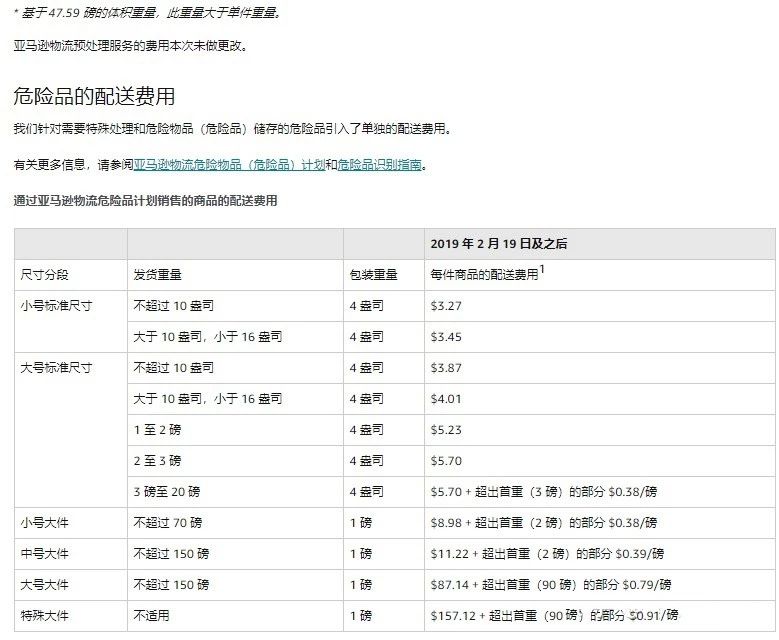
Task: Select the 不超过 70 磅 weight cell
Action: (167, 522)
